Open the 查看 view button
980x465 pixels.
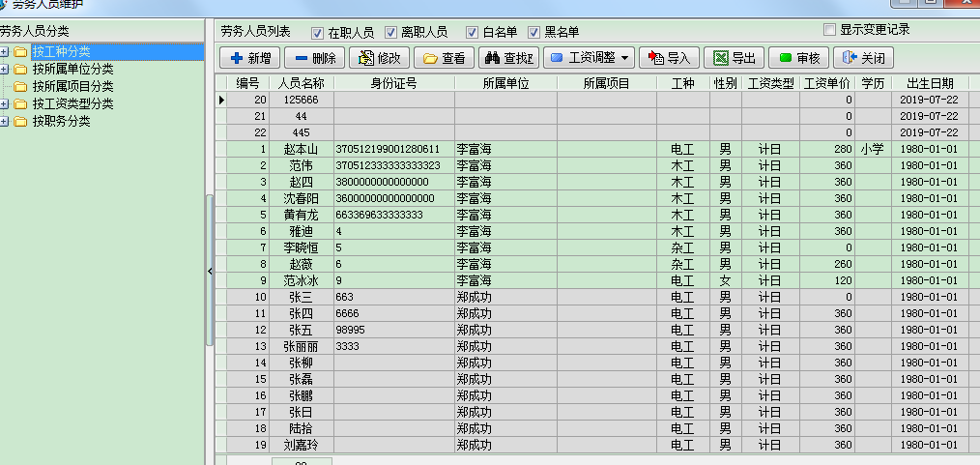point(444,58)
